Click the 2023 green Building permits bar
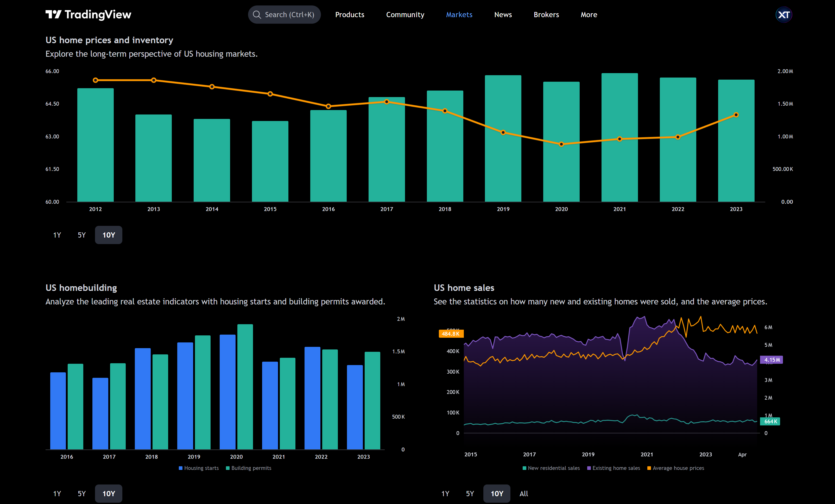This screenshot has width=835, height=504. pos(372,401)
